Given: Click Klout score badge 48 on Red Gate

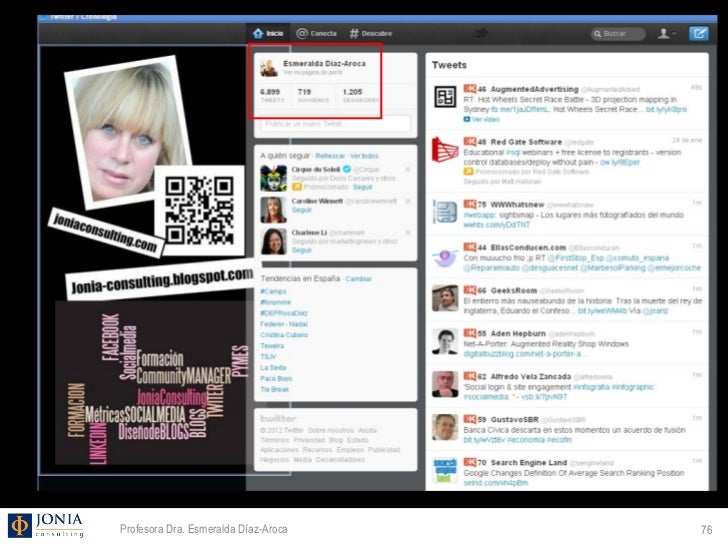Looking at the screenshot, I should coord(474,141).
